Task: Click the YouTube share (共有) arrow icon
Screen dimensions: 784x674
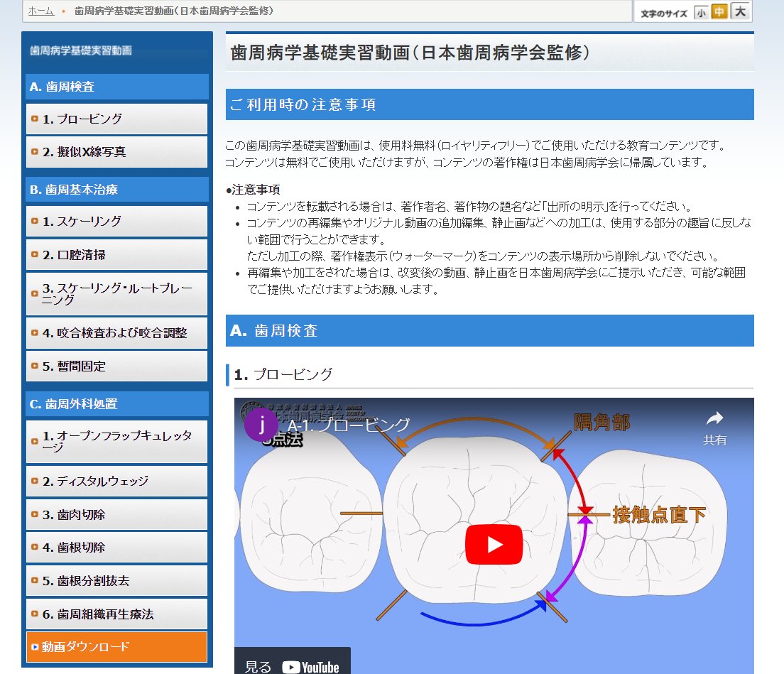Action: (x=714, y=419)
